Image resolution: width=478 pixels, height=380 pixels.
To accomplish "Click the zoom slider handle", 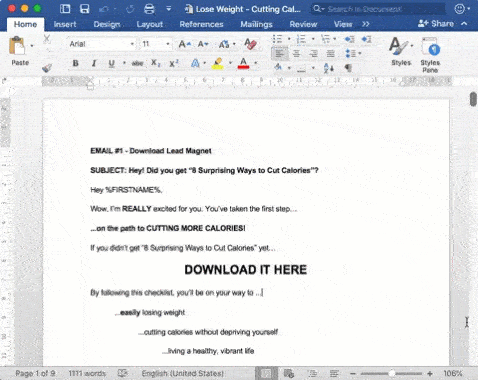I will 392,373.
